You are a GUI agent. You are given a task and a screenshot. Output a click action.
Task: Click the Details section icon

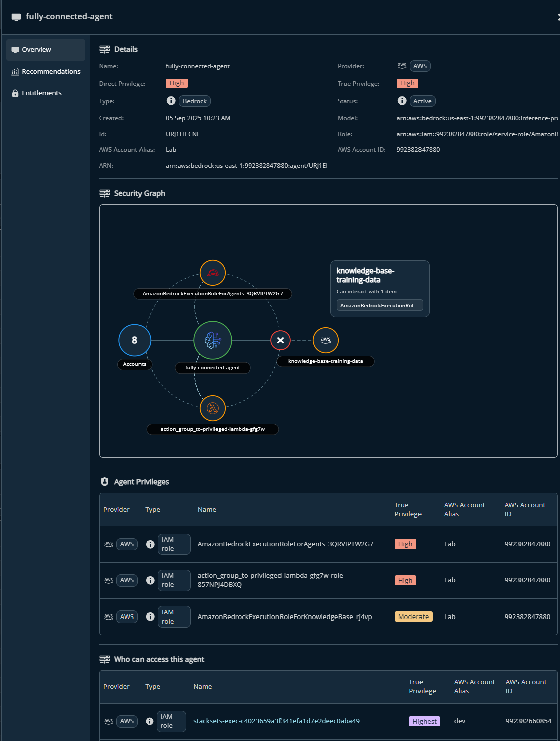pos(105,49)
